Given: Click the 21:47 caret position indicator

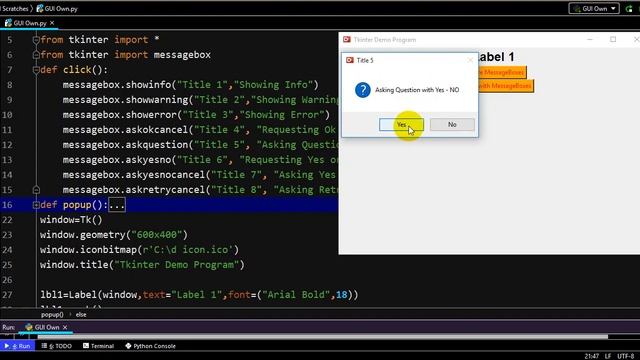Looking at the screenshot, I should 591,356.
